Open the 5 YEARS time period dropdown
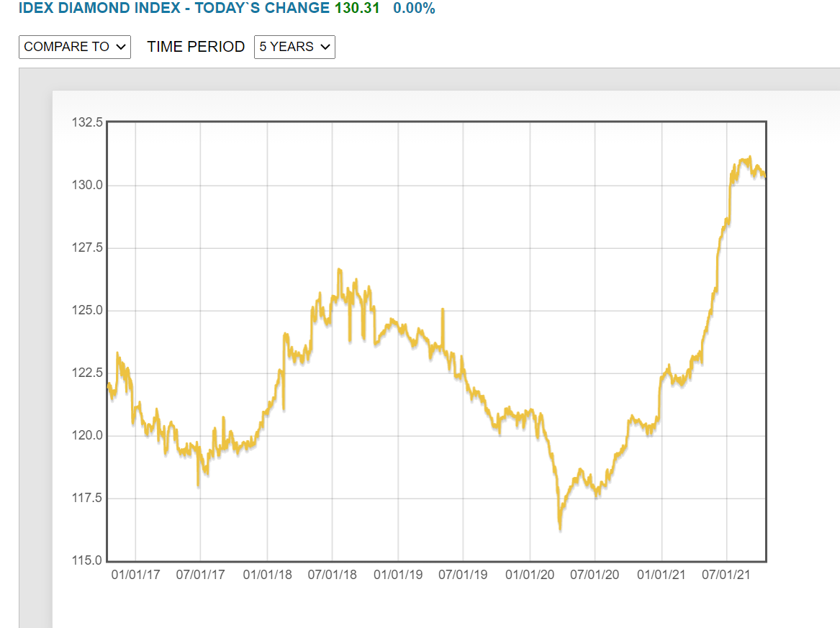This screenshot has height=628, width=840. (x=294, y=47)
